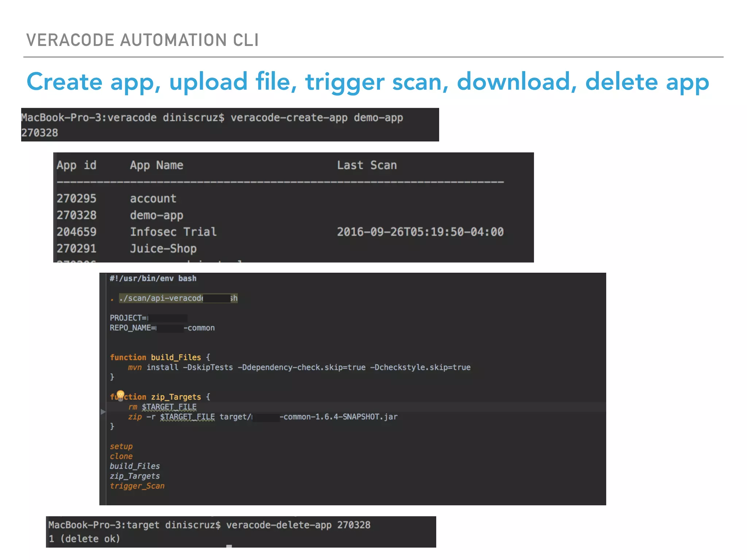This screenshot has height=560, width=747.
Task: Click the 'Infosec Trial' app name
Action: tap(173, 232)
